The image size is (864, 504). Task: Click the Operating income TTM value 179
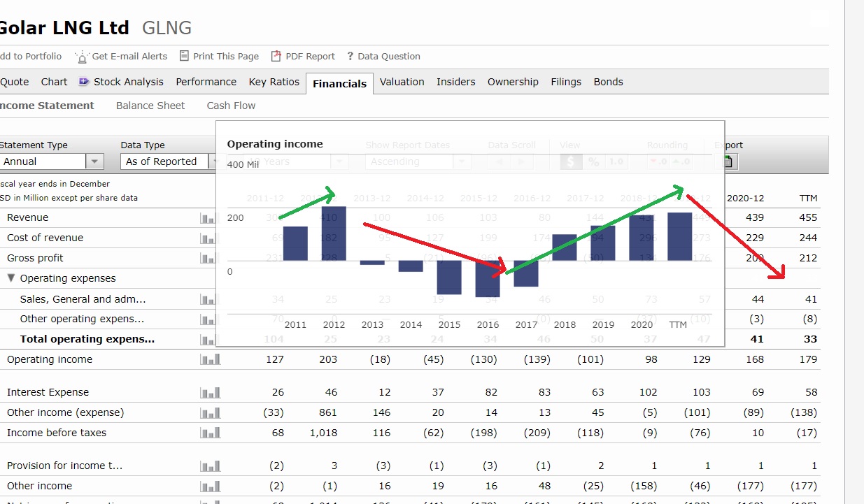pos(808,359)
